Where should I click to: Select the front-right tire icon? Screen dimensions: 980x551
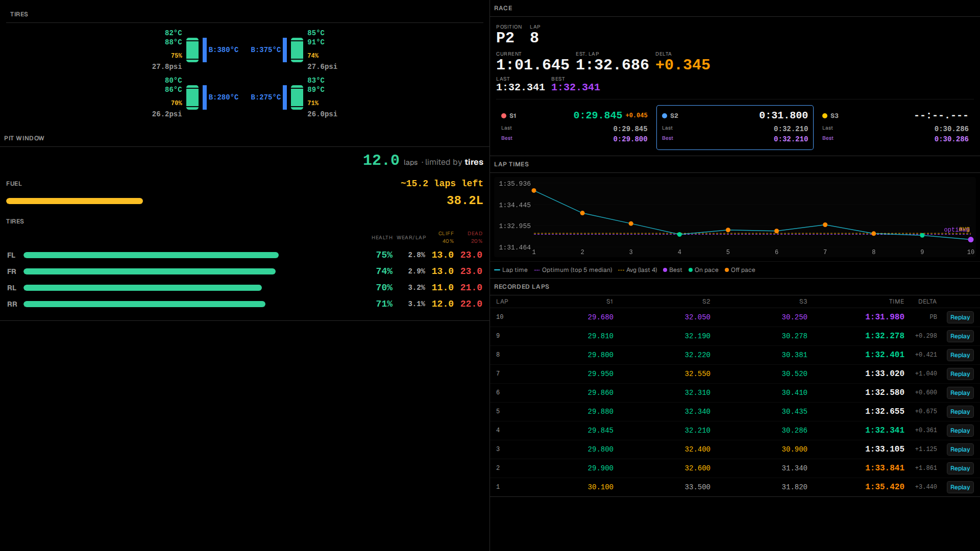point(297,50)
